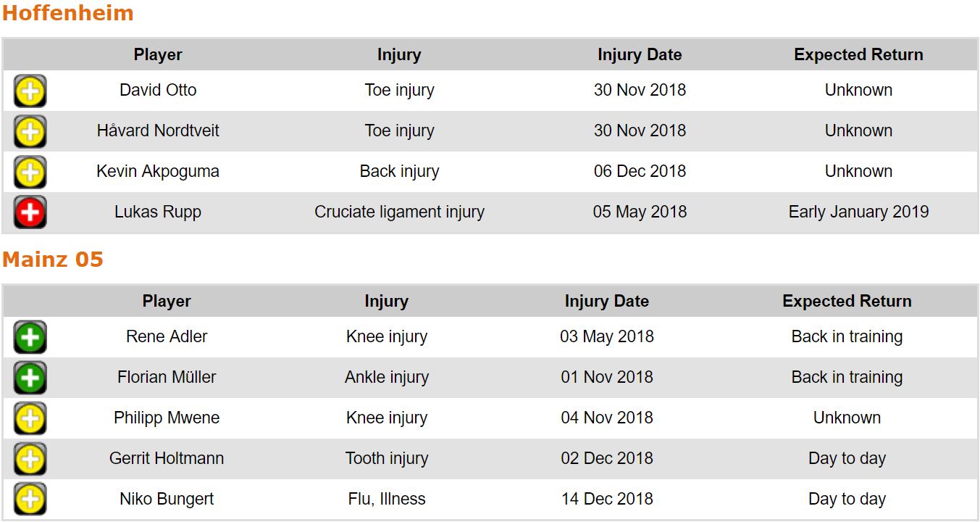Image resolution: width=980 pixels, height=522 pixels.
Task: Select player name Rene Adler
Action: (x=167, y=337)
